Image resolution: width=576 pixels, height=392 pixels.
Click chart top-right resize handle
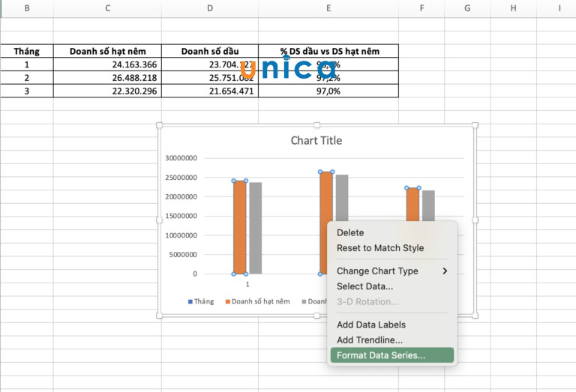pos(475,125)
